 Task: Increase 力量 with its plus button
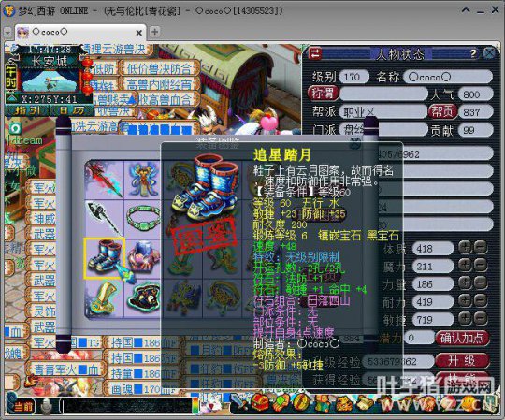coord(465,283)
